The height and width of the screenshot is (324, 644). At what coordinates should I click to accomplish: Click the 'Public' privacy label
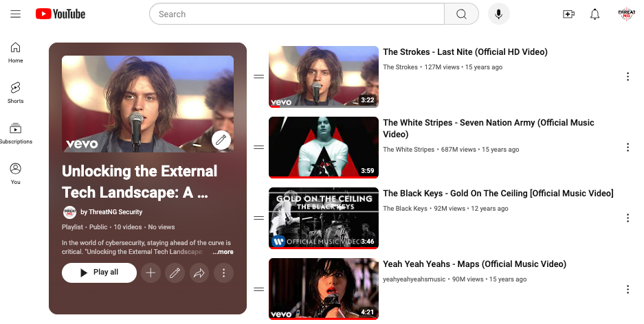tap(98, 227)
